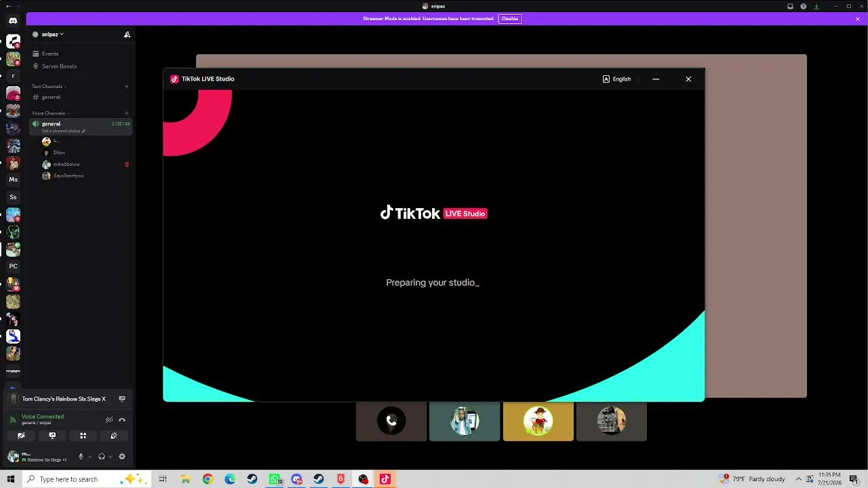868x488 pixels.
Task: Launch Microsoft Edge from the taskbar
Action: tap(230, 479)
